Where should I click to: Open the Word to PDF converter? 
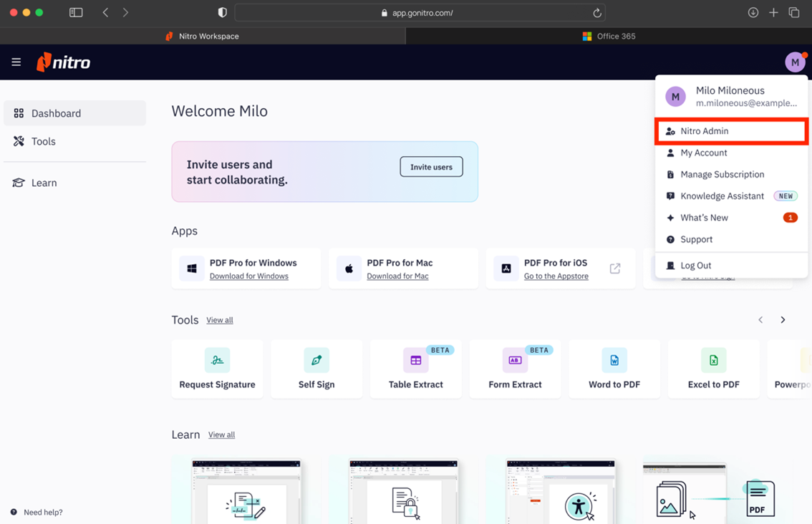pos(614,369)
